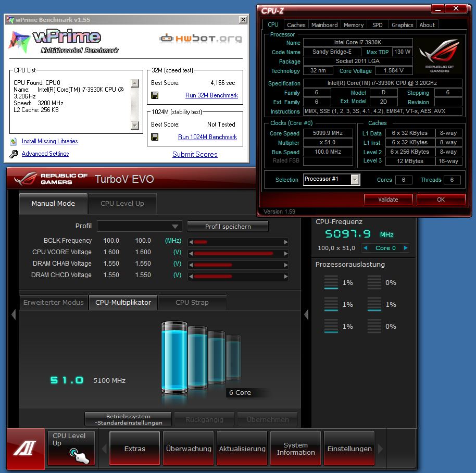476x473 pixels.
Task: Minimize the CPU-Z window
Action: pyautogui.click(x=438, y=9)
